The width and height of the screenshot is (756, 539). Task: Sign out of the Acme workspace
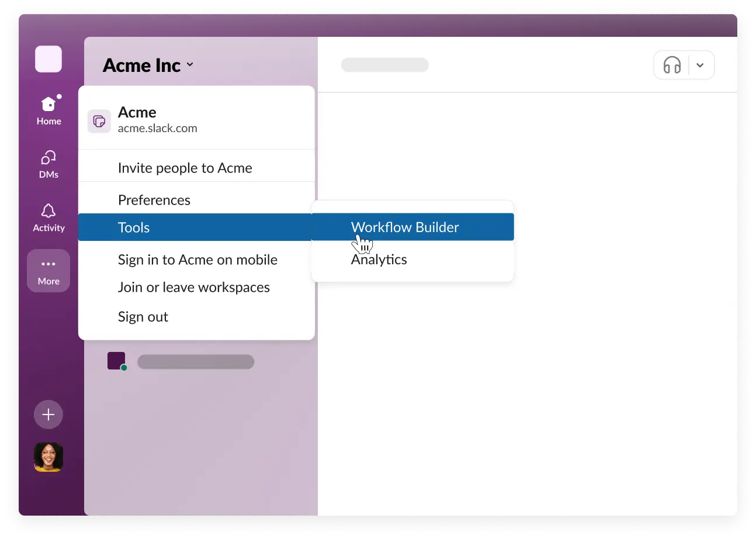pyautogui.click(x=143, y=316)
